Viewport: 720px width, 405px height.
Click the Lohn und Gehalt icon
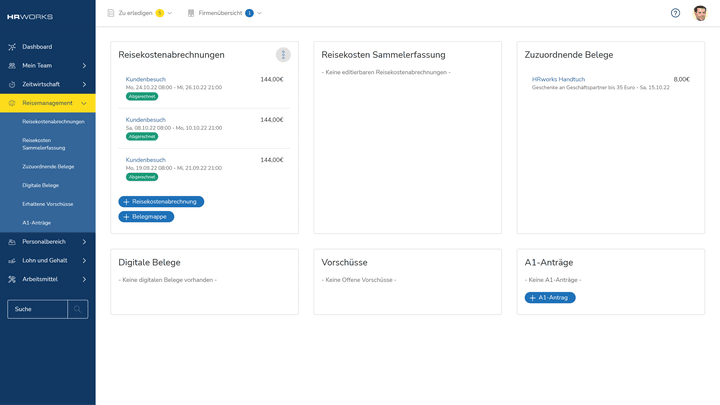pyautogui.click(x=12, y=261)
